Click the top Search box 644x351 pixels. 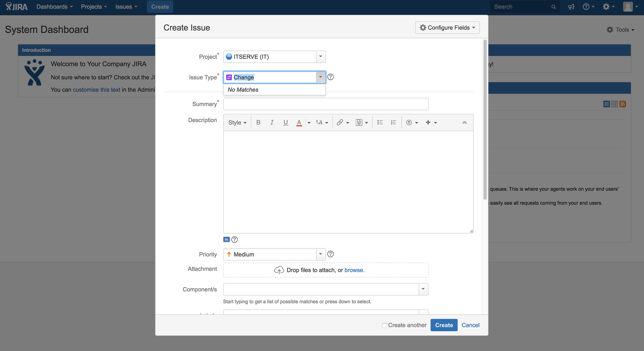pos(524,7)
